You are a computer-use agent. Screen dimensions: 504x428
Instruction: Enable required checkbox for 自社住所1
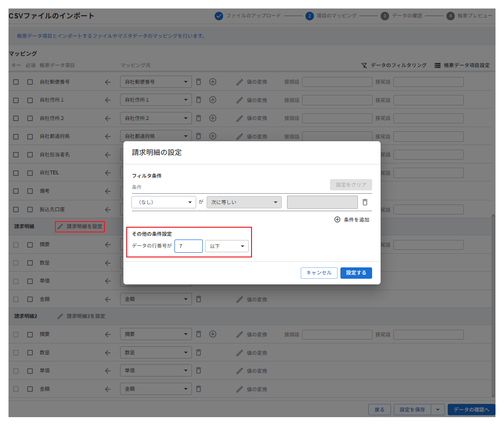click(30, 100)
